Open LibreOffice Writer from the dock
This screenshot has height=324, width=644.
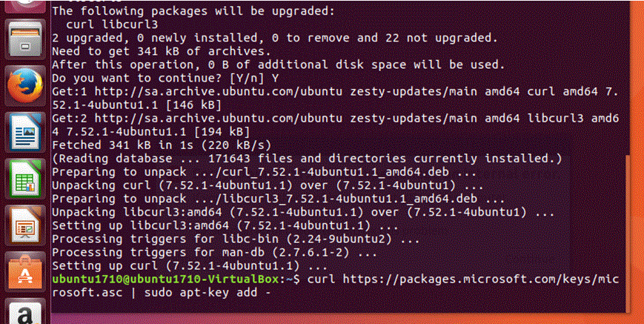[x=23, y=135]
